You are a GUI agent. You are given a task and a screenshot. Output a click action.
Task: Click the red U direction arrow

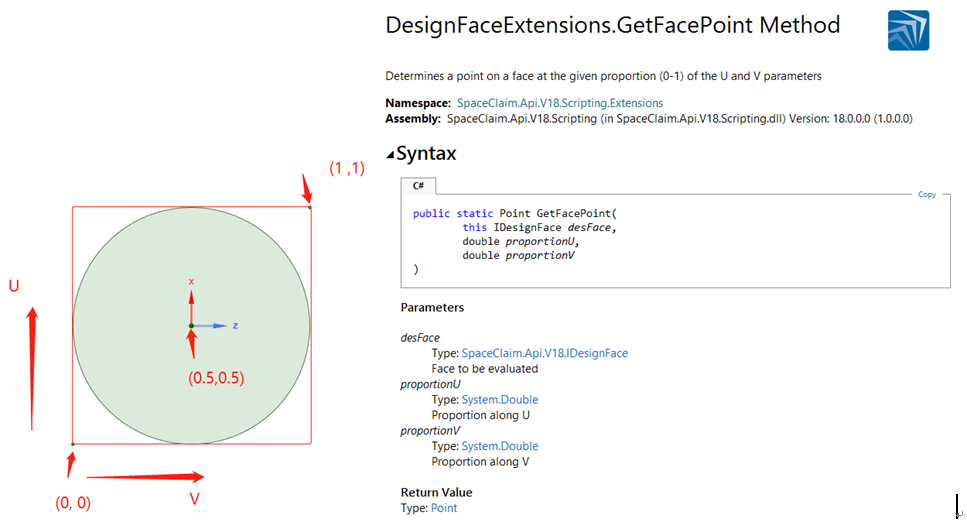click(33, 367)
